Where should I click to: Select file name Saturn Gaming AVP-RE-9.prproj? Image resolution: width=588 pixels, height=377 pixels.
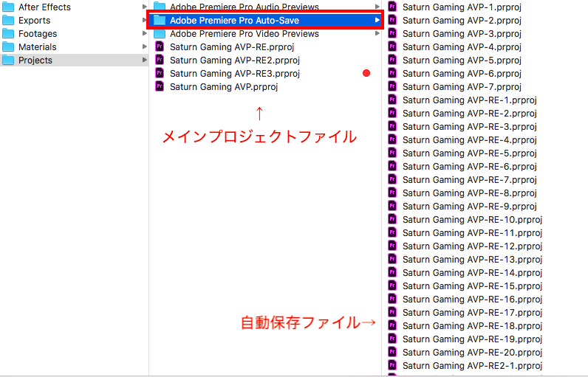click(470, 207)
